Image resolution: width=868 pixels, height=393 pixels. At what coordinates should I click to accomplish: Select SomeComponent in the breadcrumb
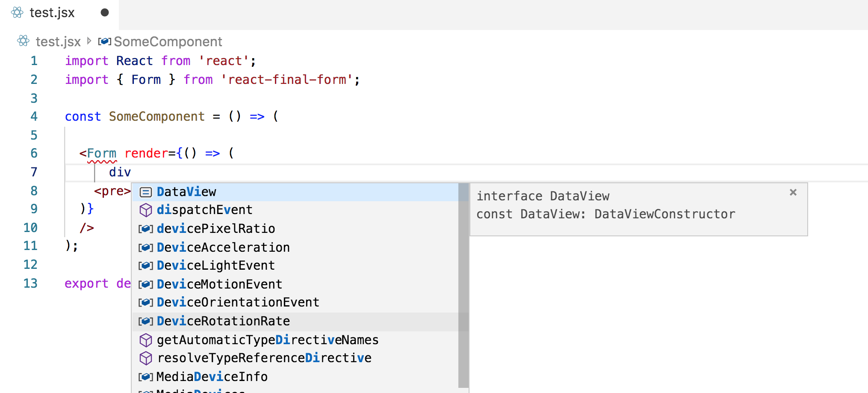tap(168, 41)
